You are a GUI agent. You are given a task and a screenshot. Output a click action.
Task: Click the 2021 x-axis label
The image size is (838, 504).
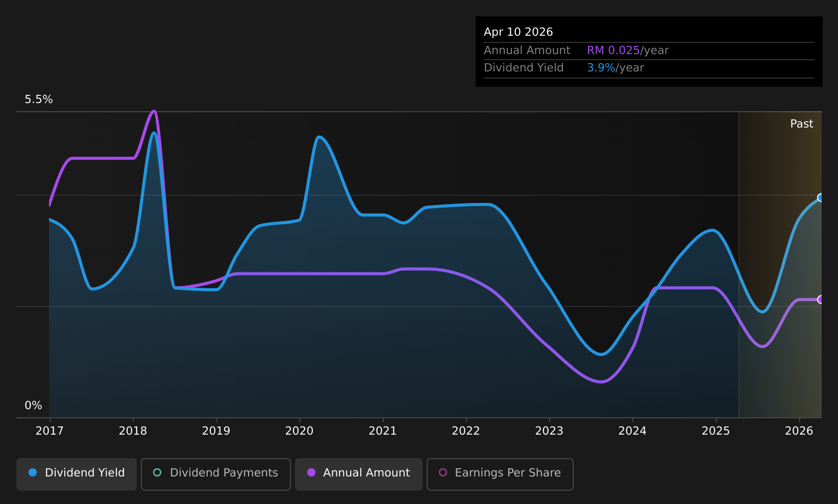pos(383,431)
